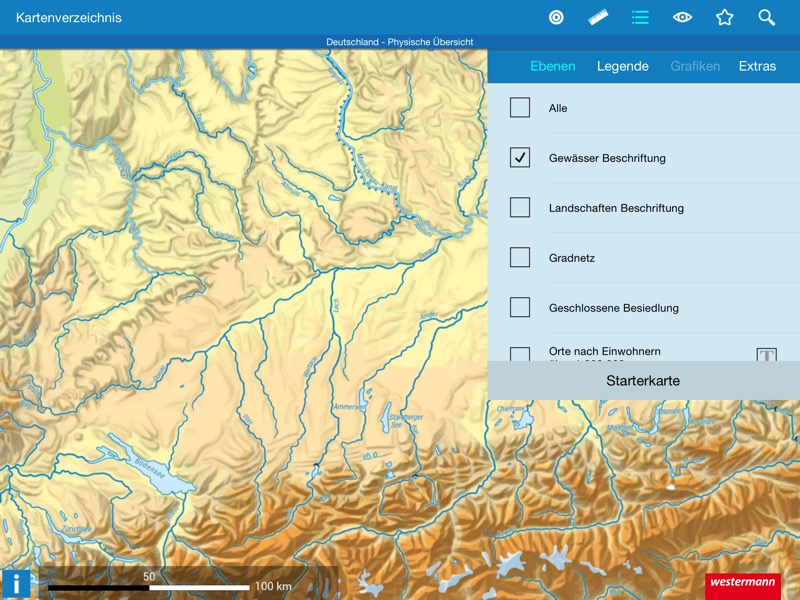Uncheck Gewässer Beschriftung layer

click(520, 158)
